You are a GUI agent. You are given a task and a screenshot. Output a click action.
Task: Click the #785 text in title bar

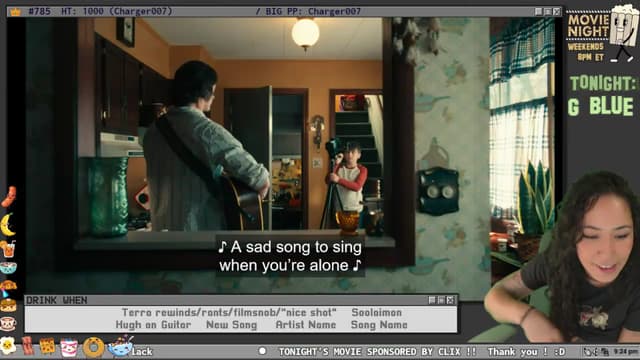pyautogui.click(x=40, y=11)
